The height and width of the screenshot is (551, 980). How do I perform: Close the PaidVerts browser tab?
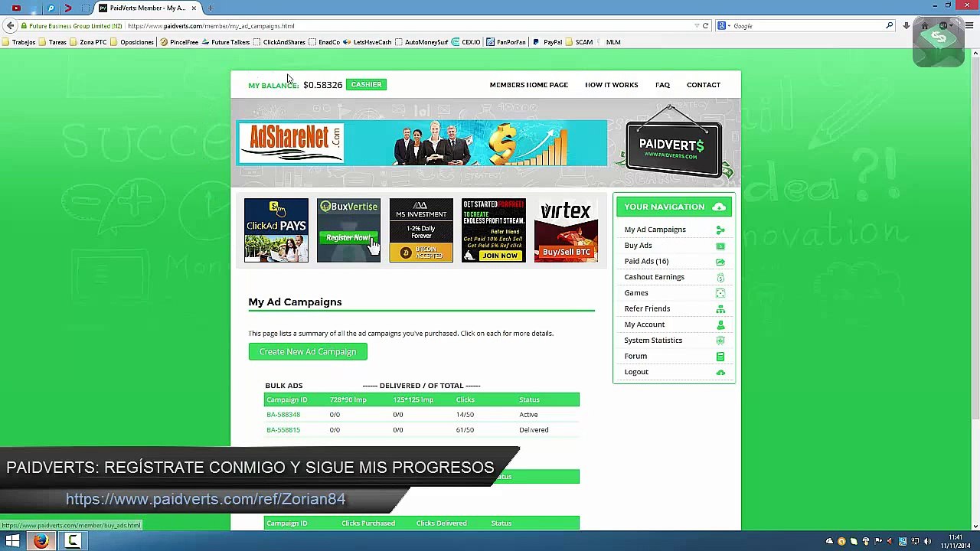(194, 8)
